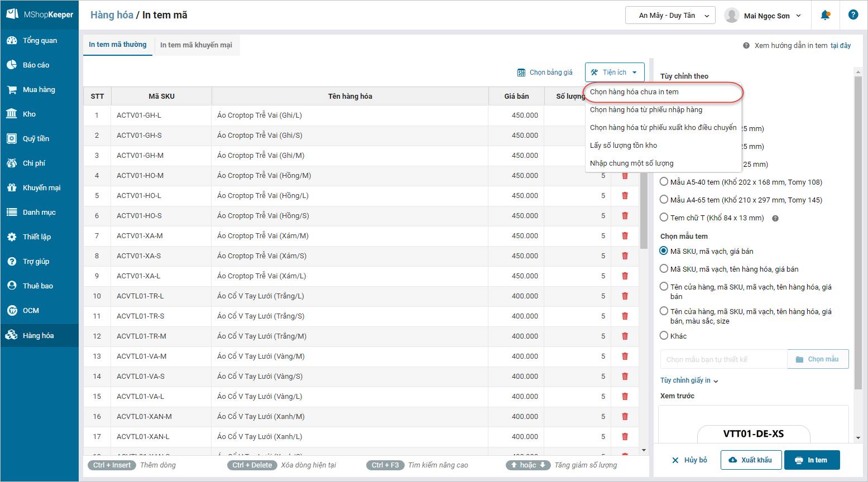The image size is (868, 482).
Task: Click the In tem print button
Action: pyautogui.click(x=812, y=460)
